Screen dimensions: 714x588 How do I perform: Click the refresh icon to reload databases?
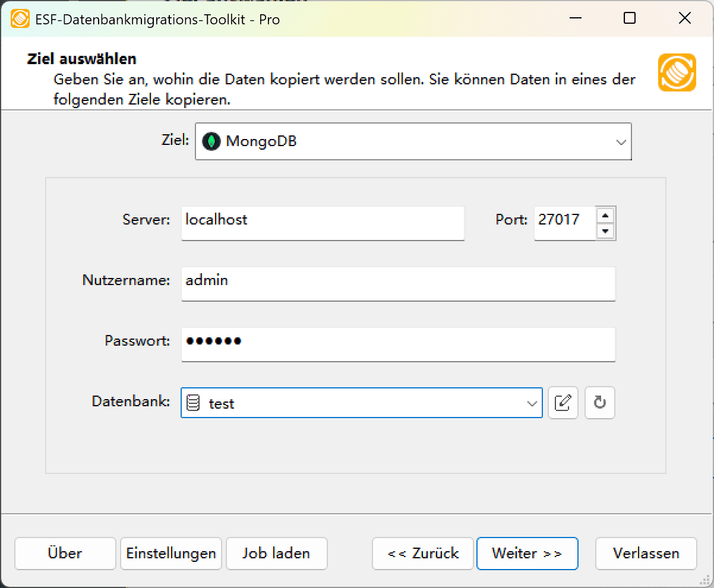coord(599,403)
